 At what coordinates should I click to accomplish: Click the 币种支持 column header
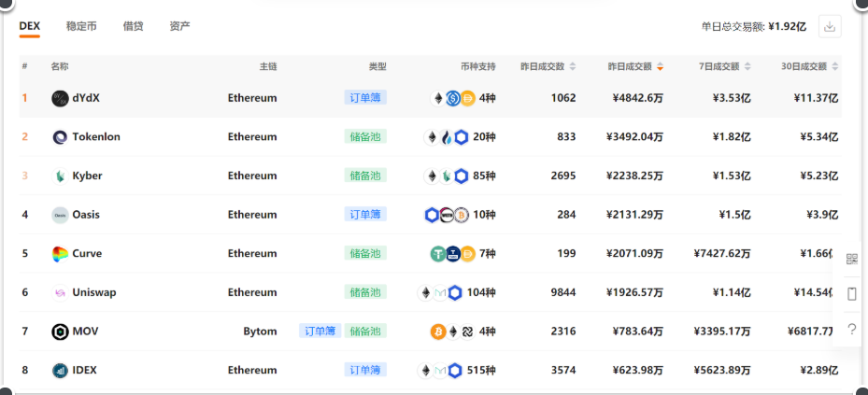(x=478, y=67)
